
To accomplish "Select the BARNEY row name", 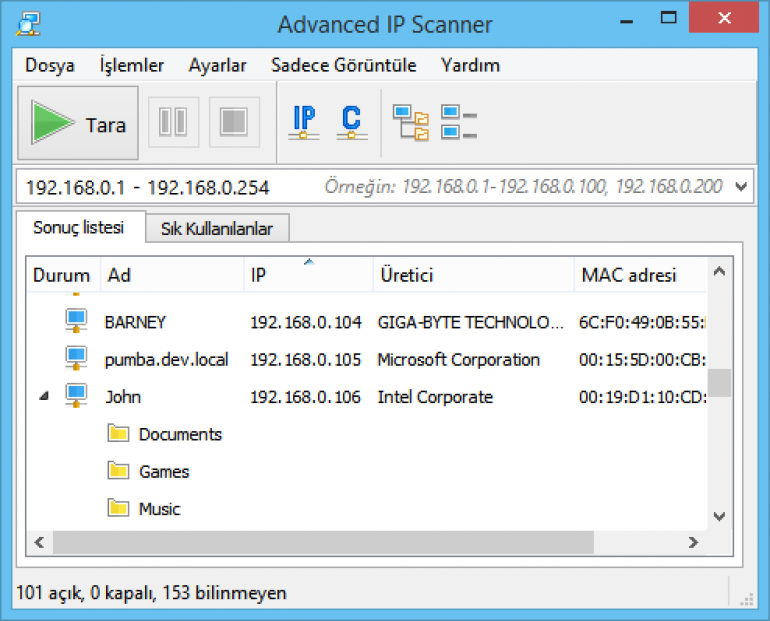I will (135, 322).
